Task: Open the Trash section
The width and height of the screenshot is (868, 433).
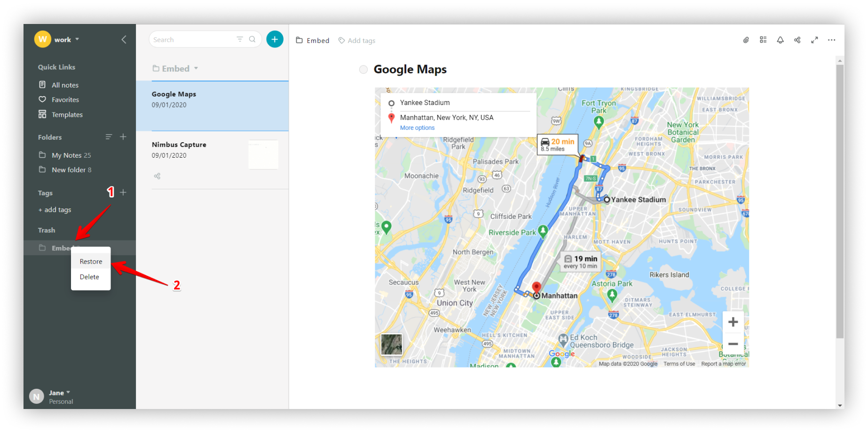Action: click(x=47, y=230)
